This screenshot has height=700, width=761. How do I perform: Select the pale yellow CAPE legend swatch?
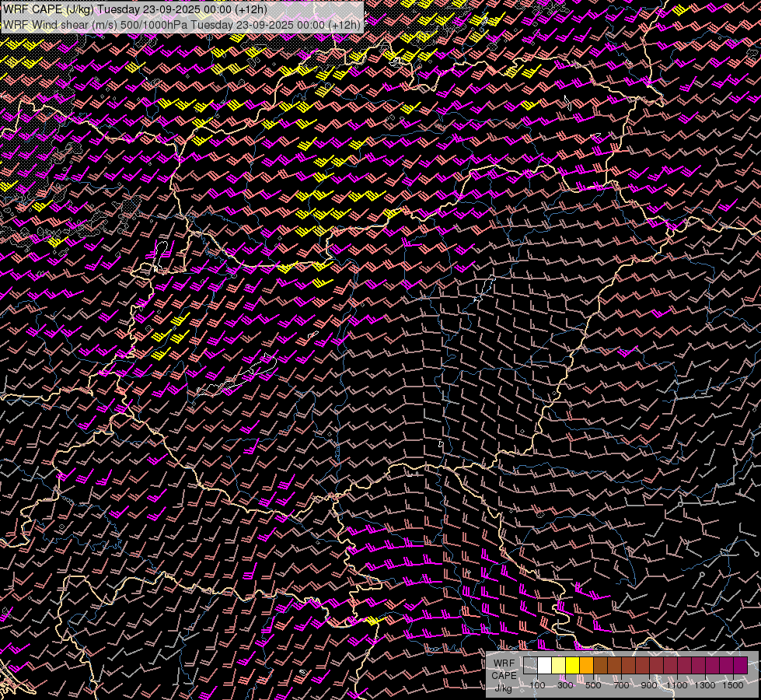coord(559,666)
